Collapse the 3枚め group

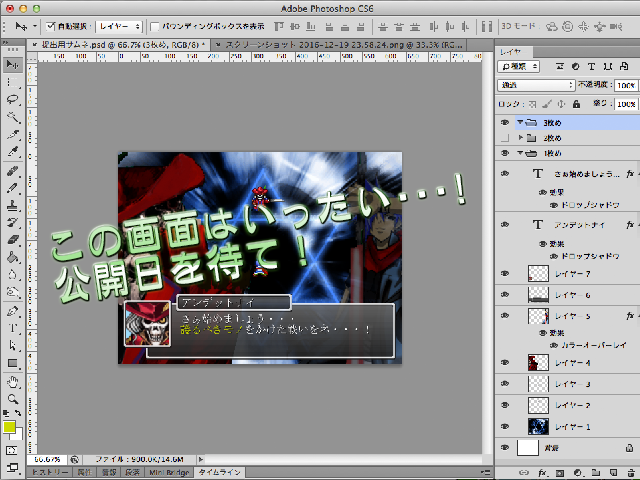coord(520,122)
